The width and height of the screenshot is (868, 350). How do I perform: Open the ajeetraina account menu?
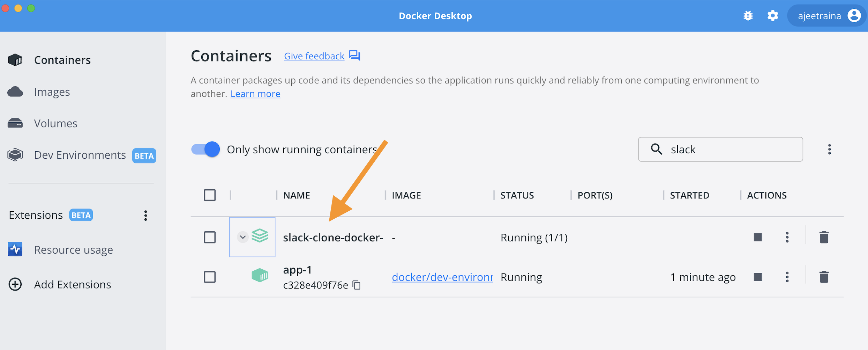pos(826,16)
